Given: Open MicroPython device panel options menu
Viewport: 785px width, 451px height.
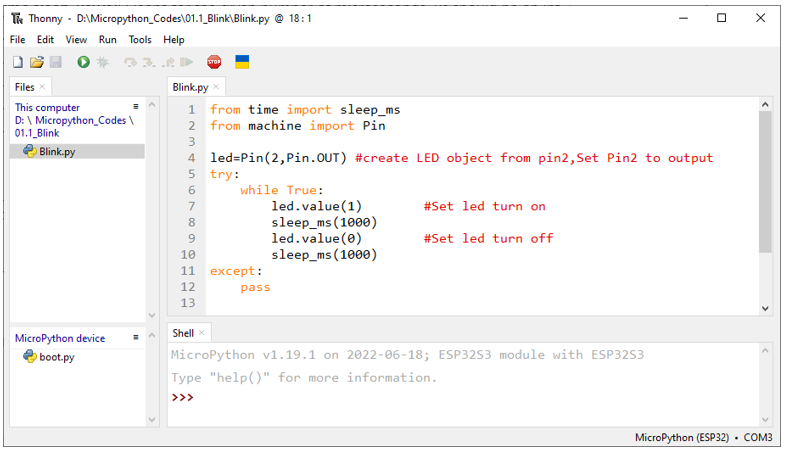Looking at the screenshot, I should (x=136, y=337).
